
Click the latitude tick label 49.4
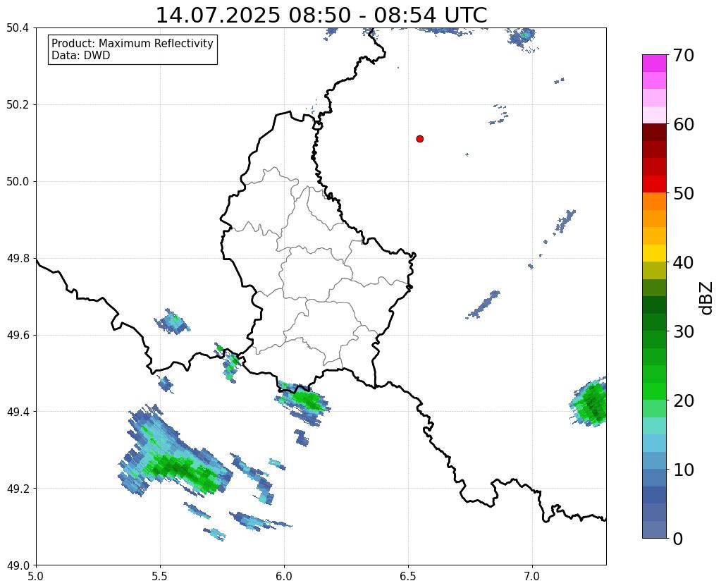click(18, 411)
